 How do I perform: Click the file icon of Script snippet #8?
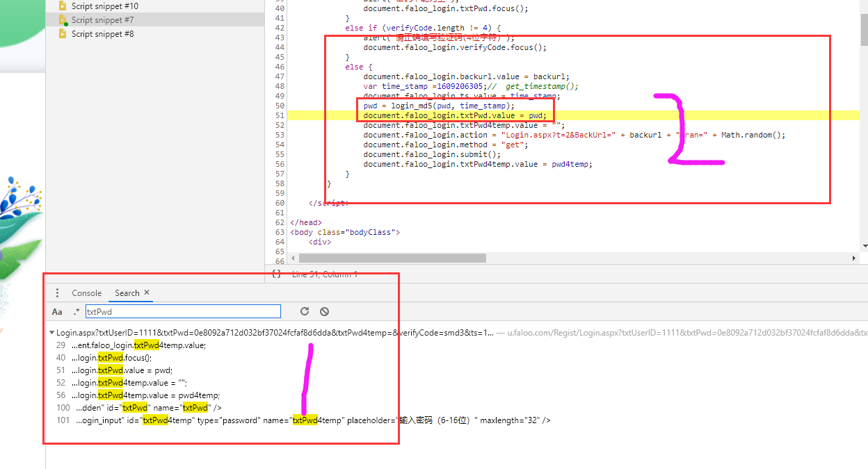[63, 33]
